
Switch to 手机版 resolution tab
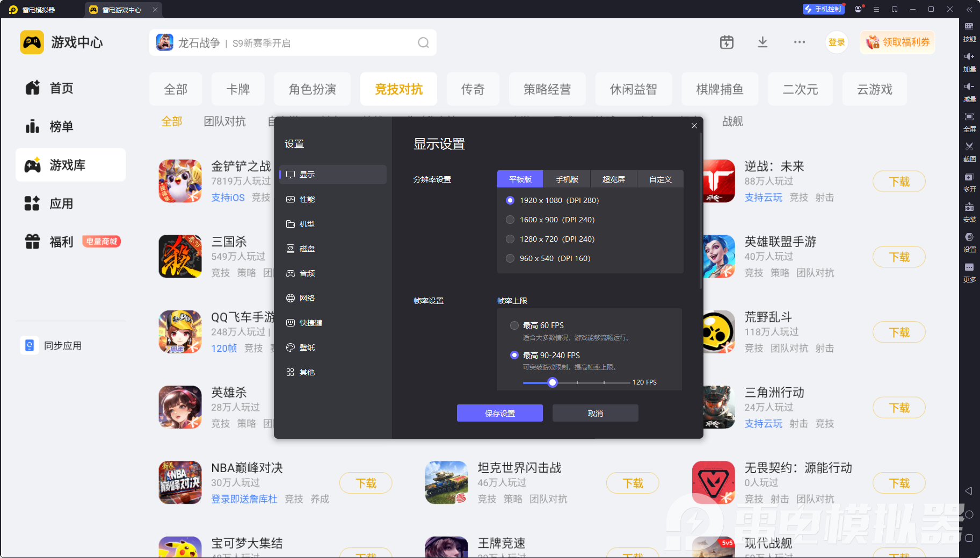point(567,179)
